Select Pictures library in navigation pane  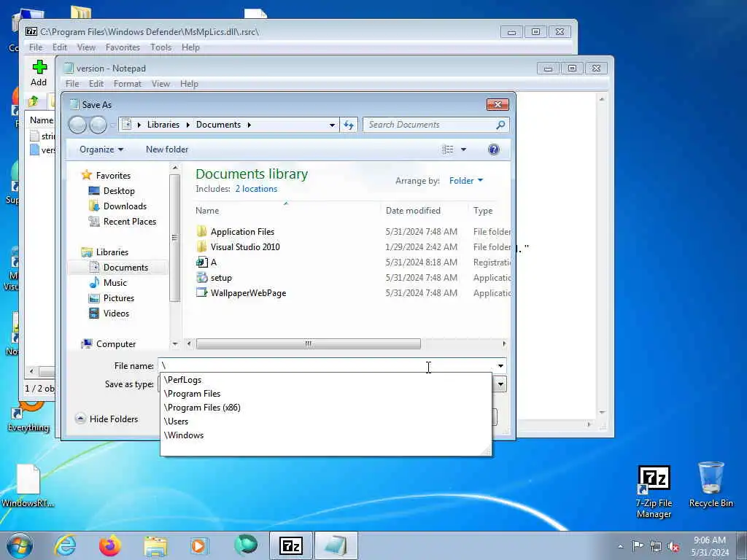click(119, 298)
